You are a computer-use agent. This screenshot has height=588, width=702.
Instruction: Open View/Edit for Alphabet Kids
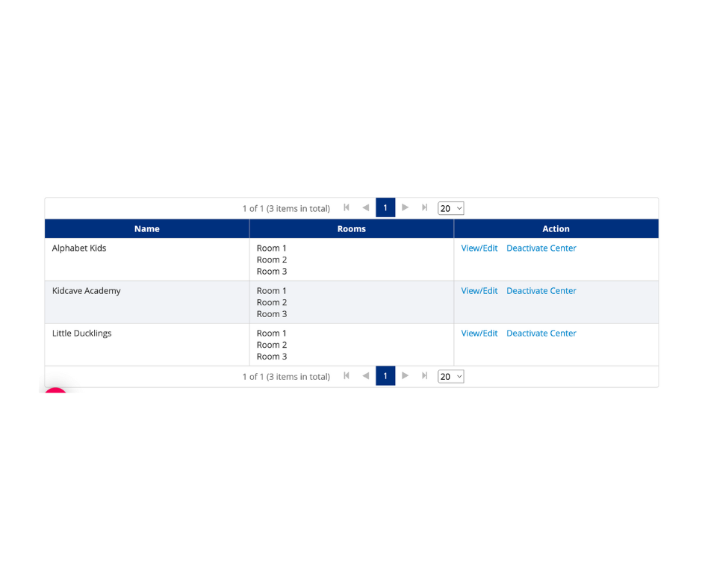click(479, 248)
